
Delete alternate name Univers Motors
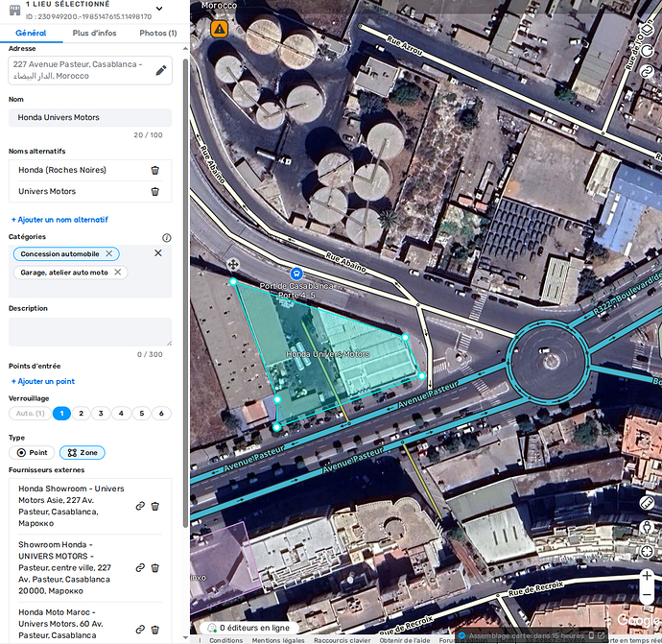(x=154, y=191)
